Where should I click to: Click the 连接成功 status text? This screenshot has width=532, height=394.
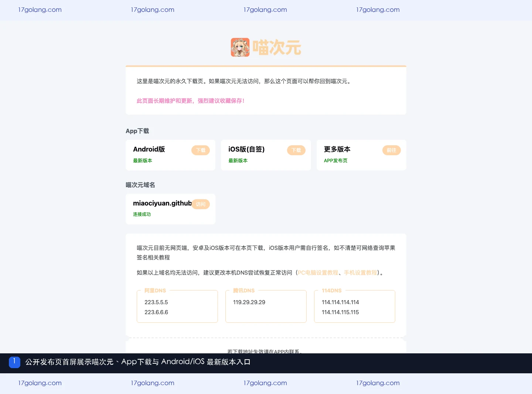pyautogui.click(x=142, y=214)
